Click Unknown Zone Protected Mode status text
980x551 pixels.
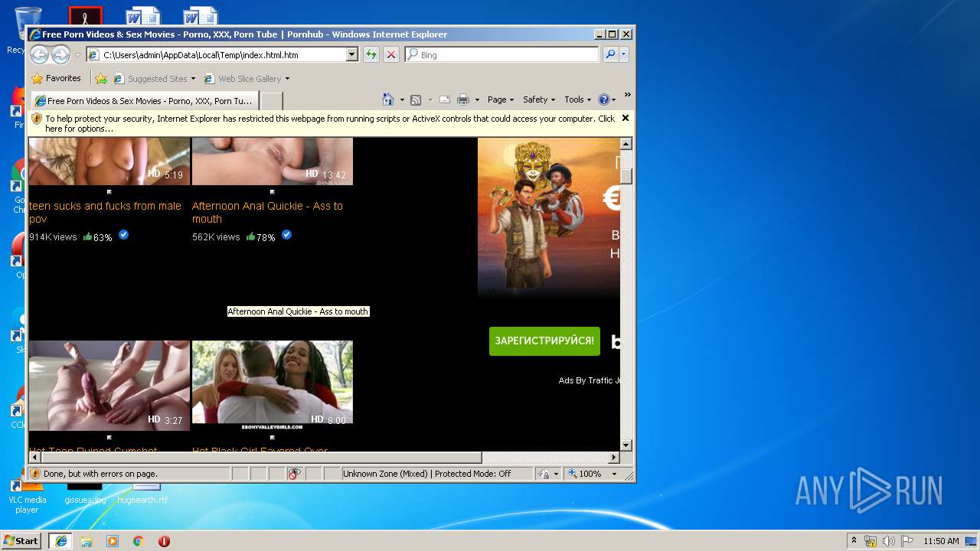[x=426, y=474]
